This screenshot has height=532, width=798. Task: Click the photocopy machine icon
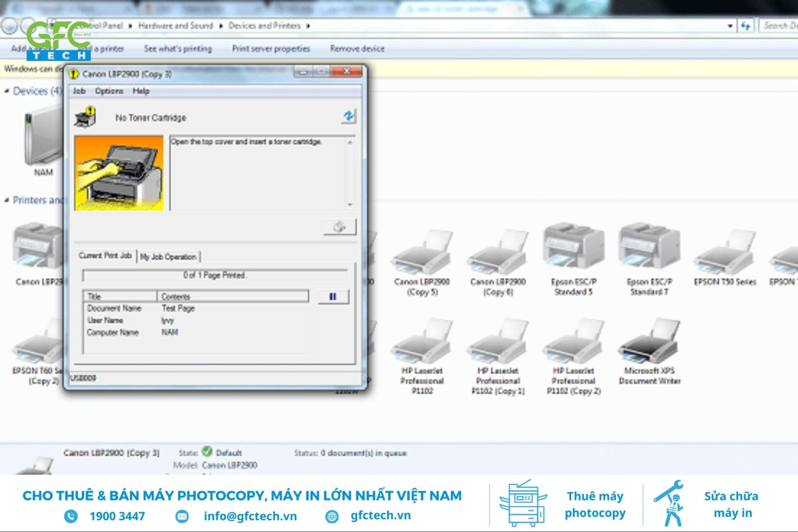coord(523,503)
